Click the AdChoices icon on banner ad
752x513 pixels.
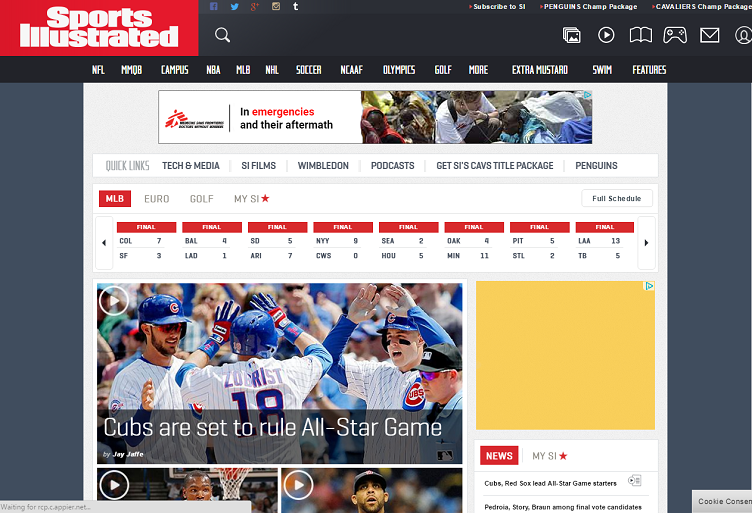588,95
